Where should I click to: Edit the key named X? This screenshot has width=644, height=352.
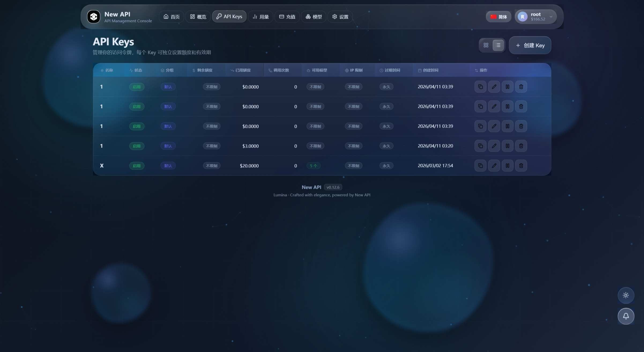[x=494, y=166]
